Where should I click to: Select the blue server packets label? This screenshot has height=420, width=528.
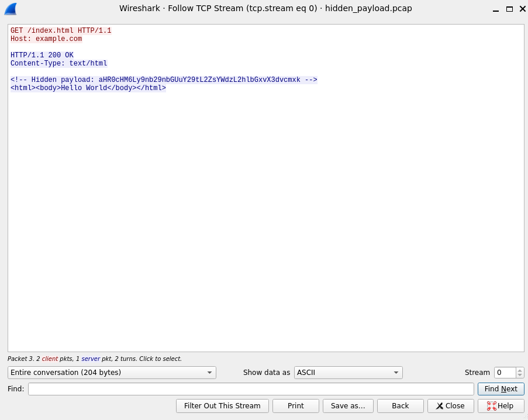(91, 359)
